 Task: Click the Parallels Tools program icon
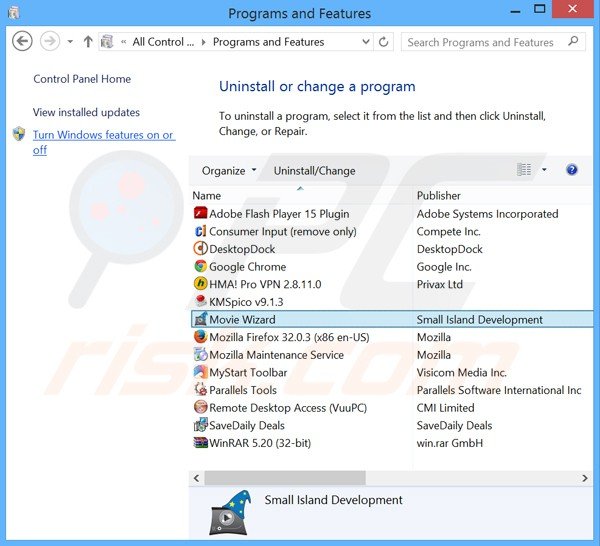[x=201, y=389]
